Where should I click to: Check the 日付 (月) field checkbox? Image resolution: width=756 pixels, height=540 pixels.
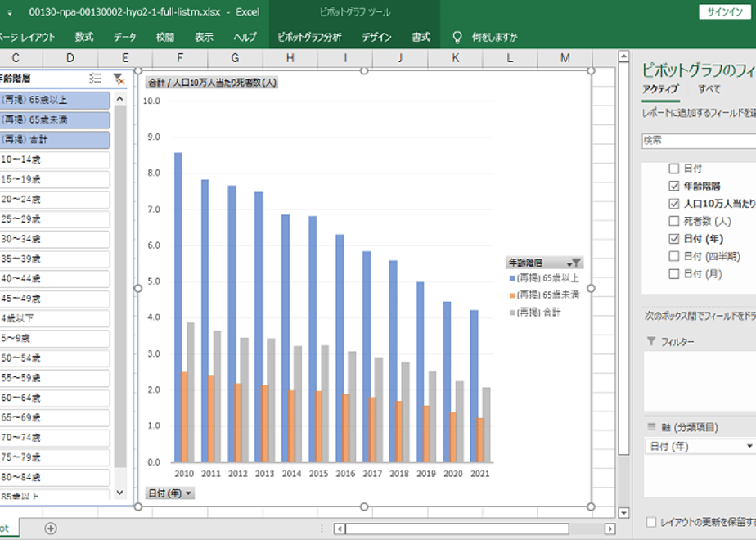tap(674, 274)
